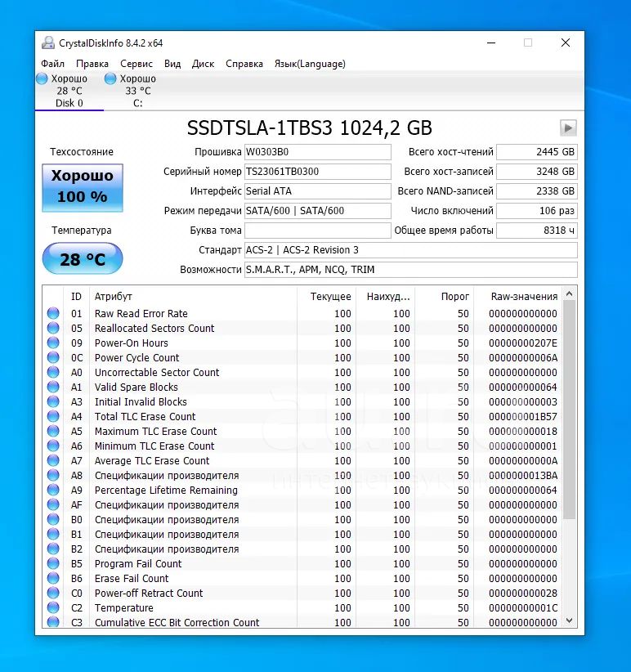The height and width of the screenshot is (672, 631).
Task: Click the next disk arrow button
Action: click(568, 128)
